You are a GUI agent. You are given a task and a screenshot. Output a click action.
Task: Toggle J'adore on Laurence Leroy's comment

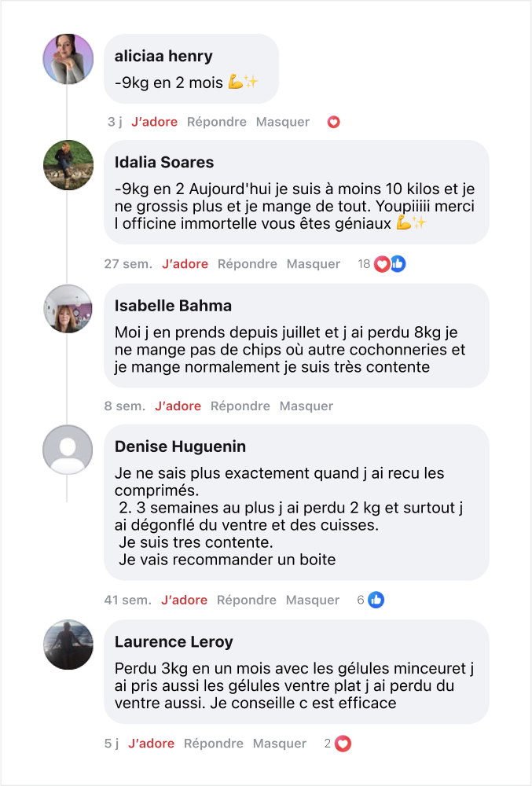[x=151, y=744]
